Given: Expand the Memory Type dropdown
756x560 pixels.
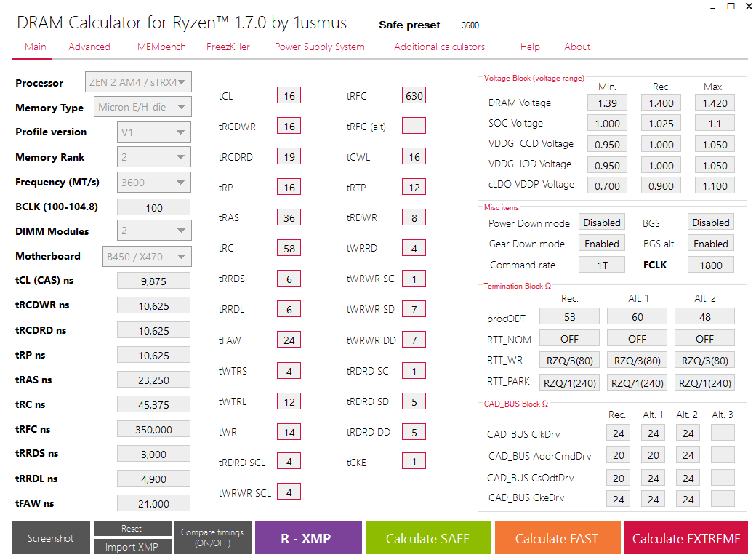Looking at the screenshot, I should tap(142, 107).
